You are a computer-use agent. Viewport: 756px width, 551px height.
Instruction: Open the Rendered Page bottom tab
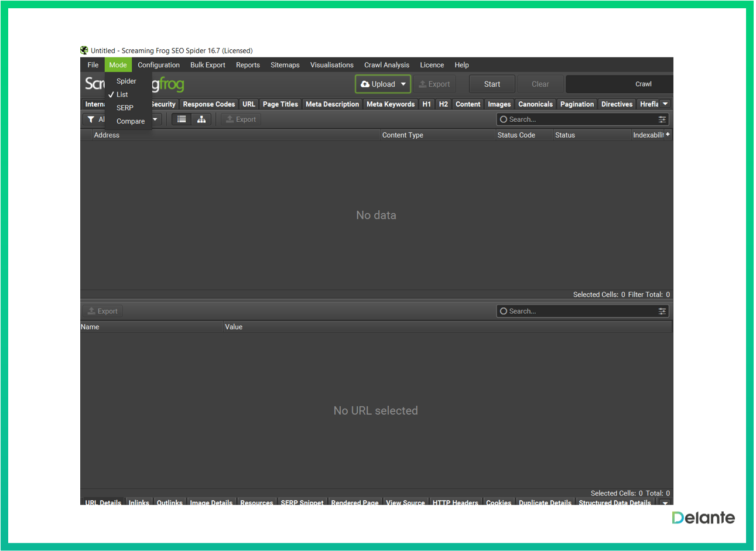click(x=355, y=502)
